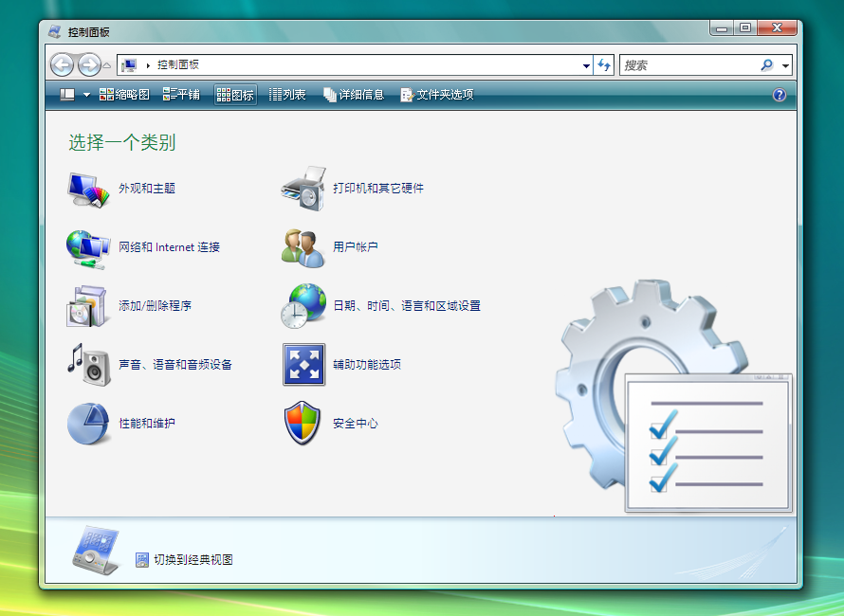Open the 安全中心 shield icon
The height and width of the screenshot is (616, 844).
[x=303, y=424]
